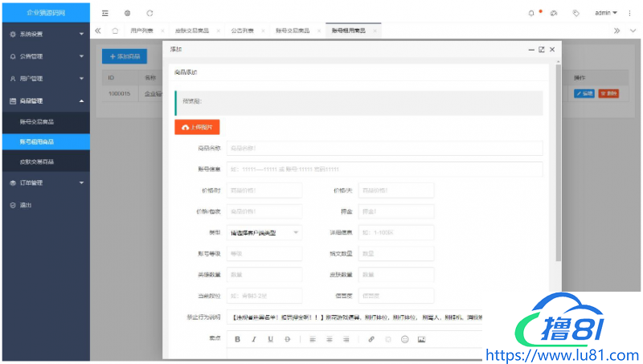The height and width of the screenshot is (364, 643).
Task: Apply italic formatting in the editor toolbar
Action: click(254, 339)
